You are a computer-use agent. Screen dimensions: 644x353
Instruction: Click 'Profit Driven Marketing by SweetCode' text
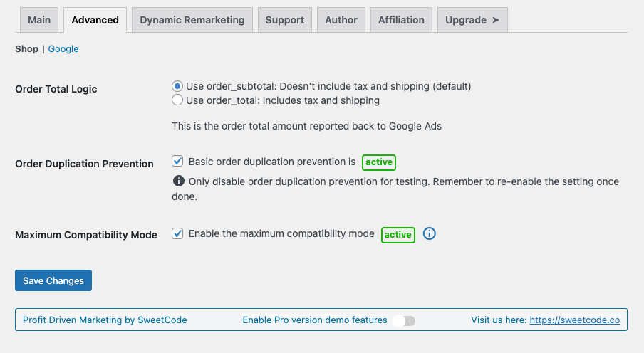click(x=105, y=320)
